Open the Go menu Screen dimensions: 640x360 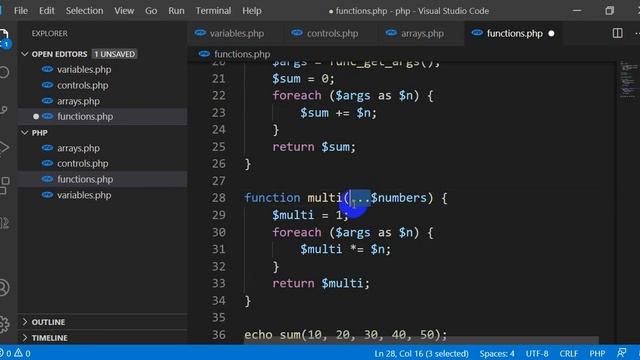151,11
